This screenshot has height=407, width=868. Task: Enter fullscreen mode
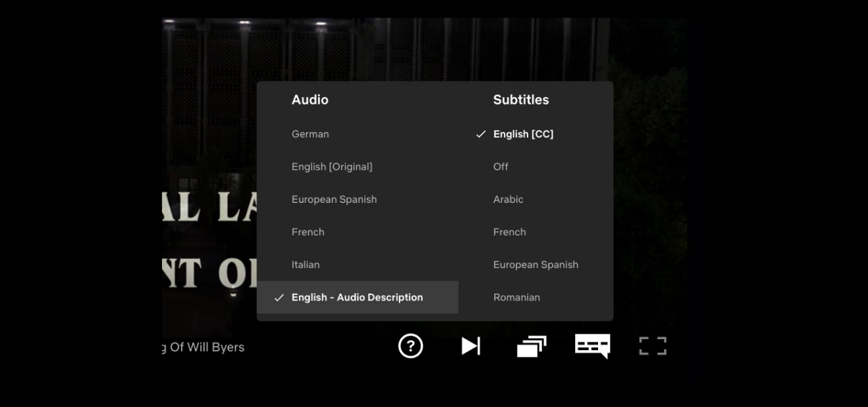(x=652, y=346)
